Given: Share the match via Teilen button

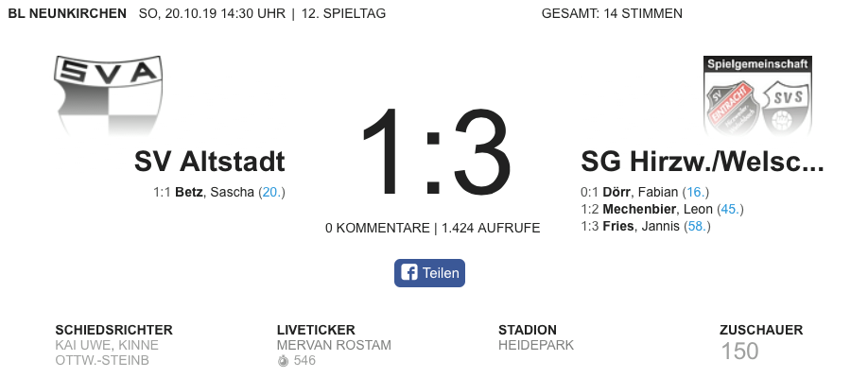Looking at the screenshot, I should point(429,273).
